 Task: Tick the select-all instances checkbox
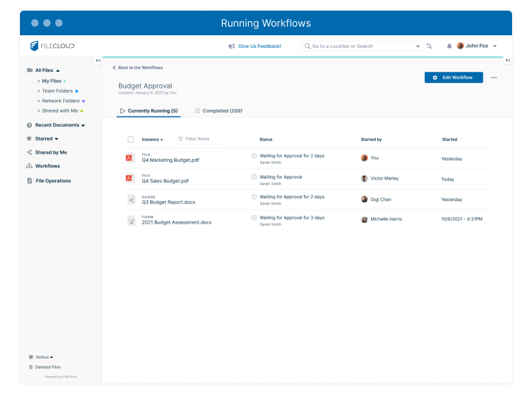click(130, 139)
